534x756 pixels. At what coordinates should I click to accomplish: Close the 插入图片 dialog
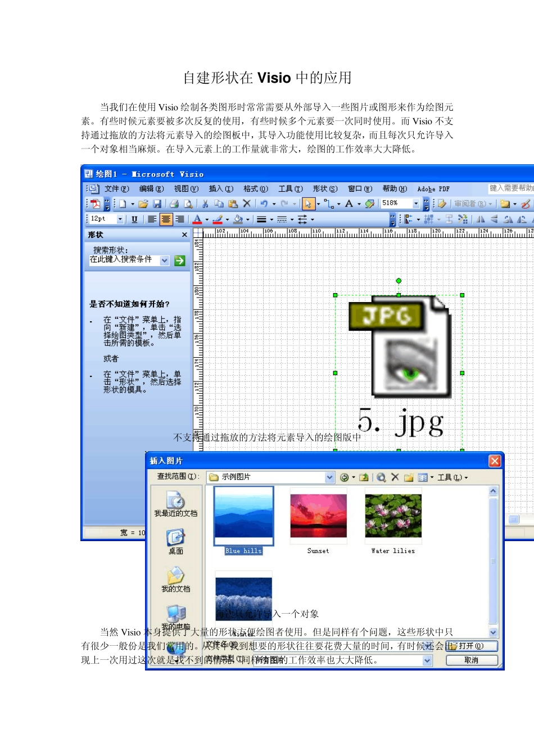[x=495, y=461]
